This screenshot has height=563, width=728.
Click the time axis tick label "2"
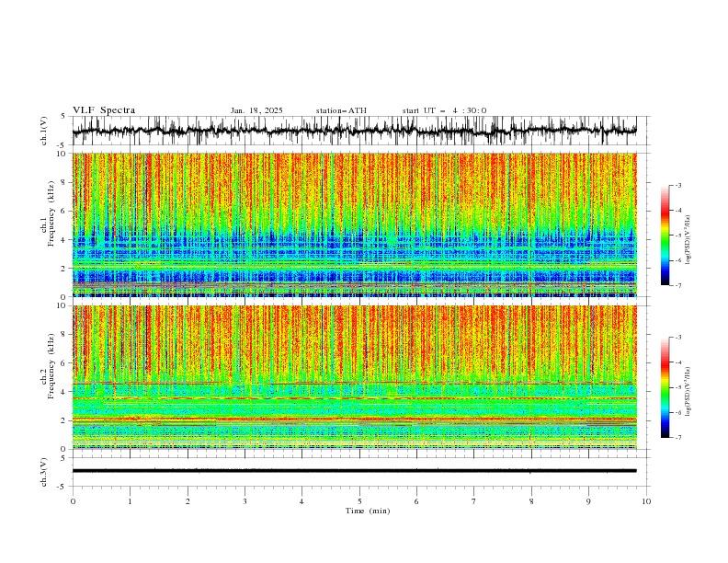coord(188,501)
